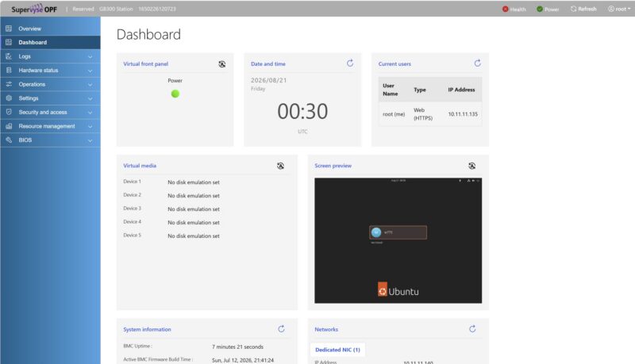The image size is (635, 364).
Task: Refresh the Networks card
Action: pyautogui.click(x=472, y=329)
